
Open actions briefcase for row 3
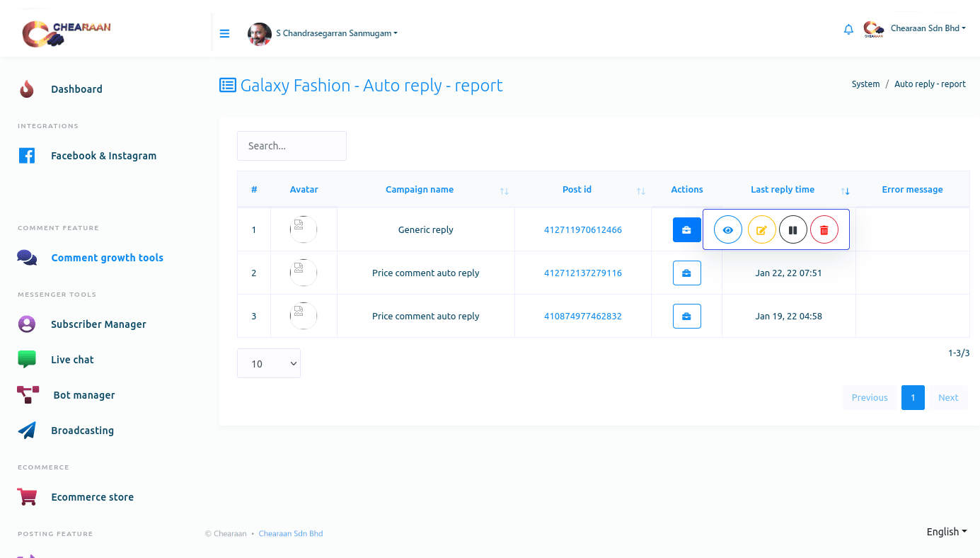click(x=686, y=317)
